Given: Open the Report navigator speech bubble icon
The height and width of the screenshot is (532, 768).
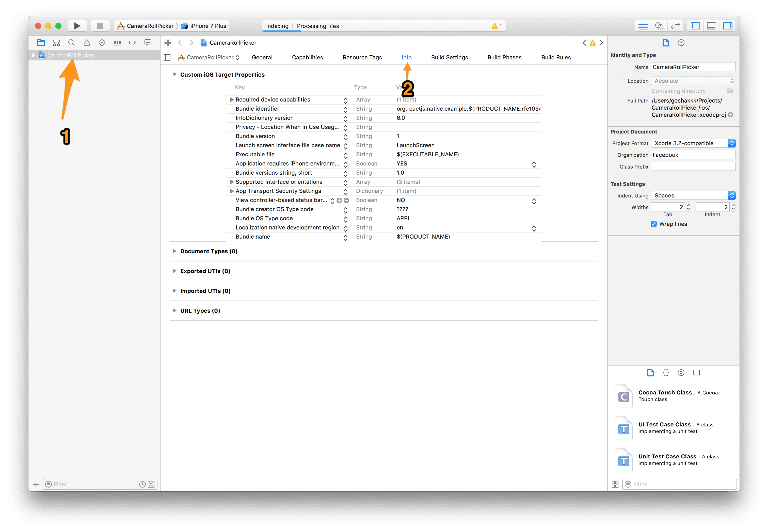Looking at the screenshot, I should [148, 43].
